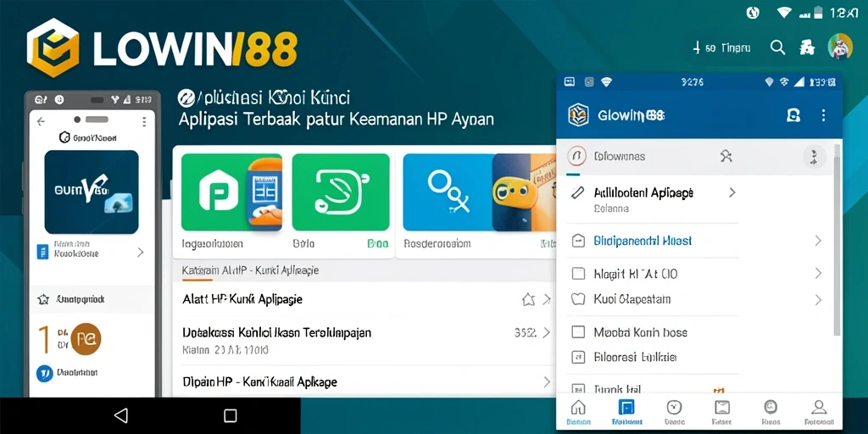The width and height of the screenshot is (868, 434).
Task: Open the dark app preview thumbnail
Action: coord(92,192)
